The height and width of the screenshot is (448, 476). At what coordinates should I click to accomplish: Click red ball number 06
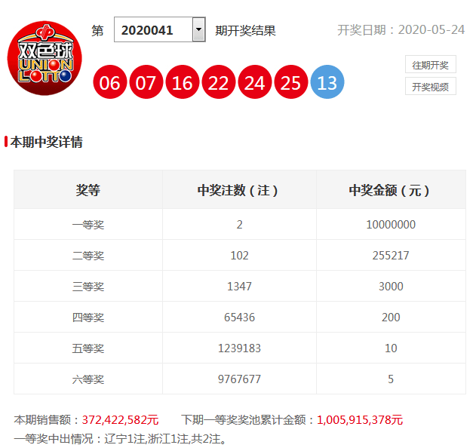pos(109,82)
